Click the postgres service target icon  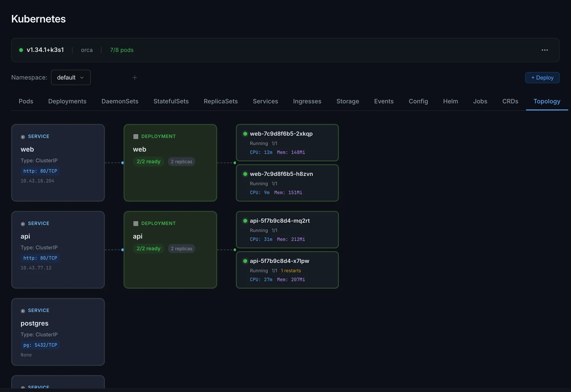(x=23, y=311)
